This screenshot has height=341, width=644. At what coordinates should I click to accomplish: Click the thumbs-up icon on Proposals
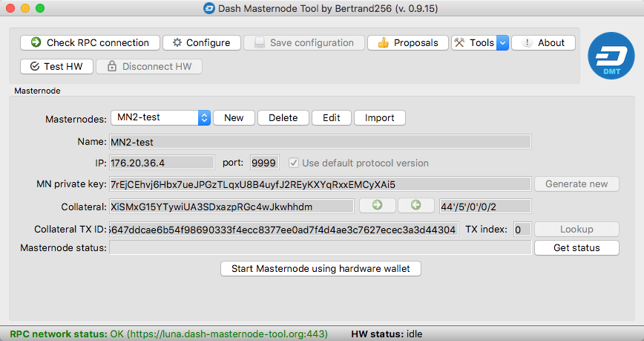tap(383, 42)
